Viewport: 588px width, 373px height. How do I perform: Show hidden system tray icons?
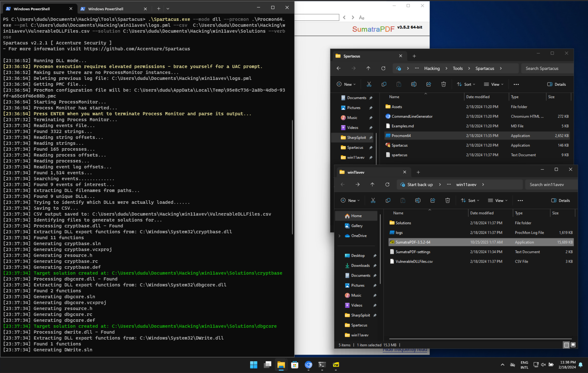pos(502,365)
